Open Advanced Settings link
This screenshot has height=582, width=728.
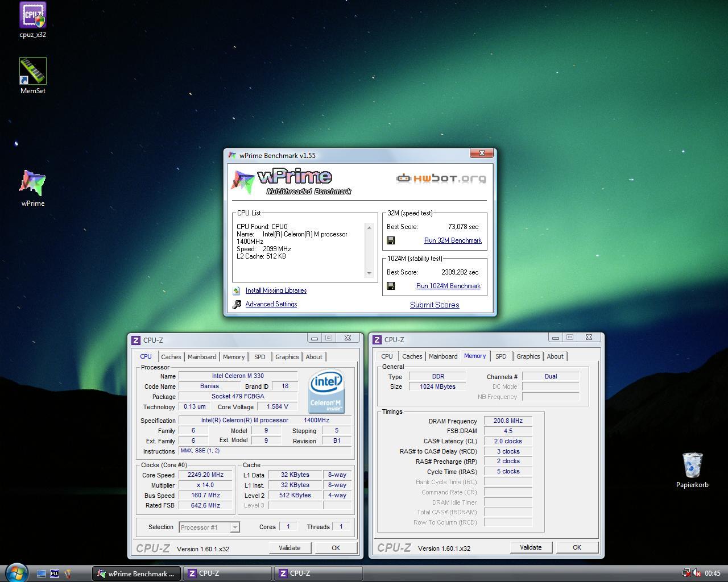[x=271, y=304]
